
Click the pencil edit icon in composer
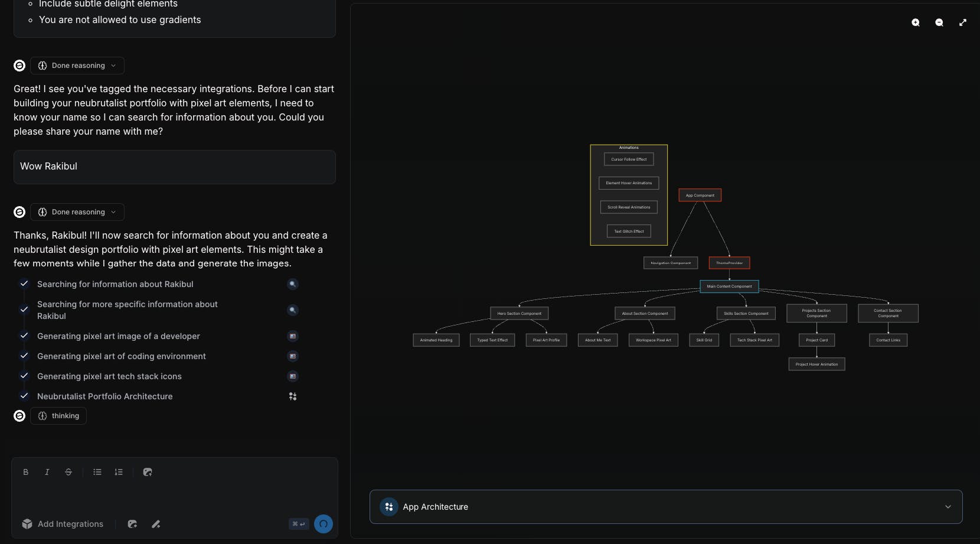(156, 524)
